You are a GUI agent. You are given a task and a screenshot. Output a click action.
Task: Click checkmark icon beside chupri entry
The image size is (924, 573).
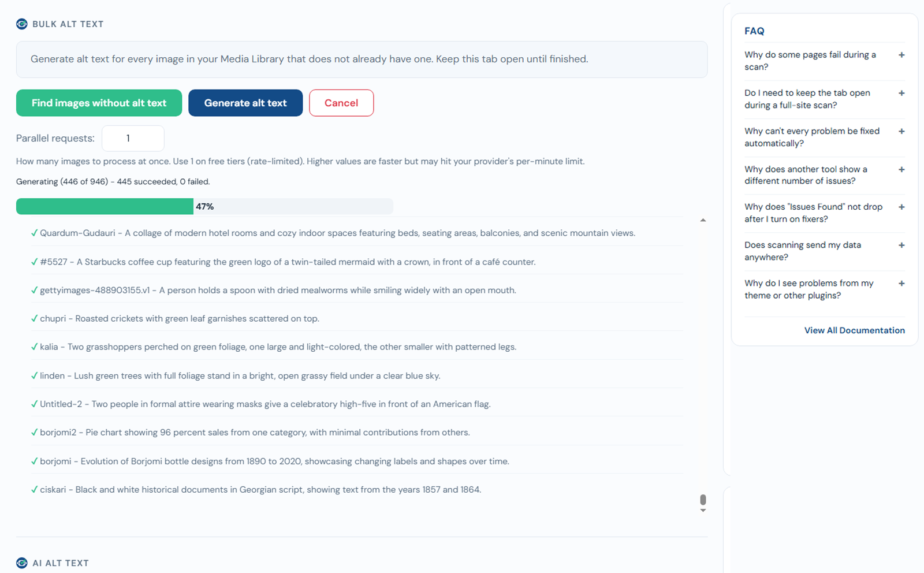pos(34,318)
